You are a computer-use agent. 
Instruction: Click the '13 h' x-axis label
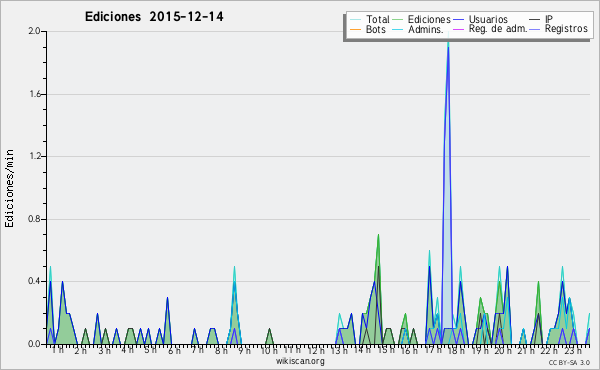[339, 351]
